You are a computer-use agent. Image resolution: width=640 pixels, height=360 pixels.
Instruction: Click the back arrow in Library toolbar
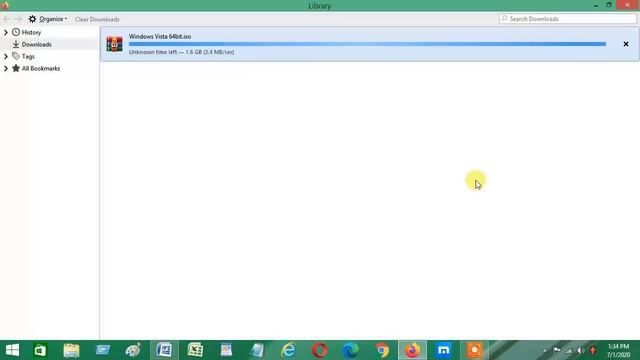tap(7, 19)
